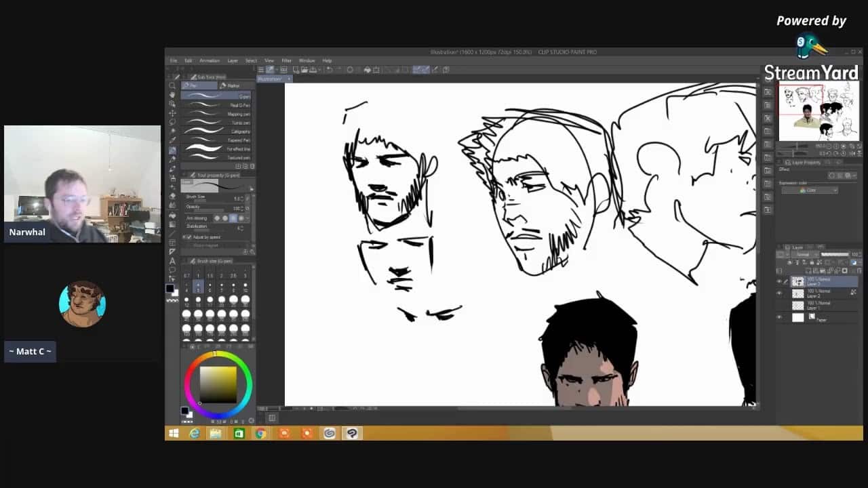Open Internet Explorer from the taskbar

[195, 433]
